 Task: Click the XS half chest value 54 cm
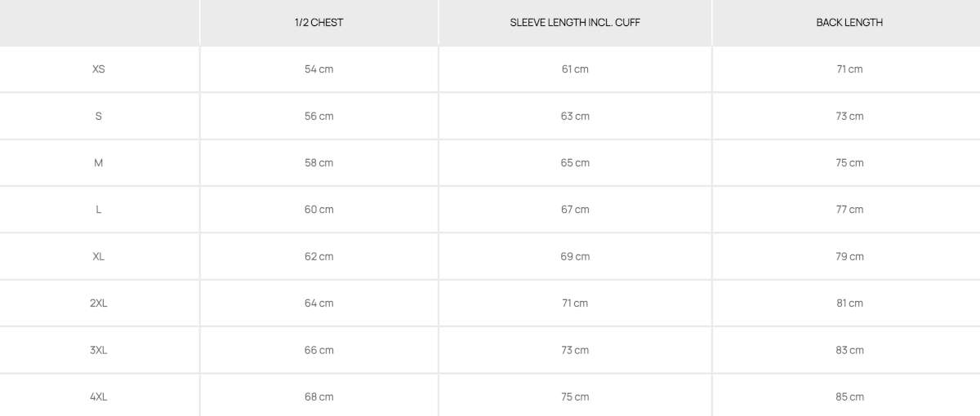[x=318, y=69]
